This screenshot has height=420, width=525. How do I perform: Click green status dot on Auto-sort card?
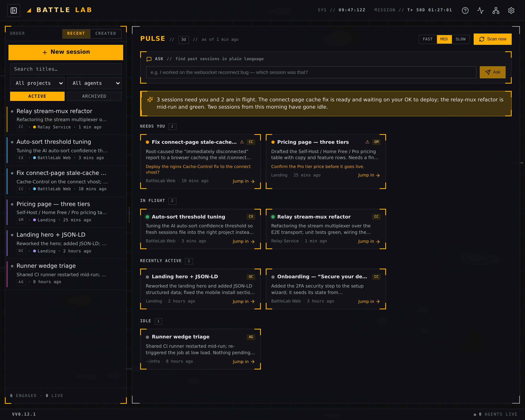[x=147, y=217]
